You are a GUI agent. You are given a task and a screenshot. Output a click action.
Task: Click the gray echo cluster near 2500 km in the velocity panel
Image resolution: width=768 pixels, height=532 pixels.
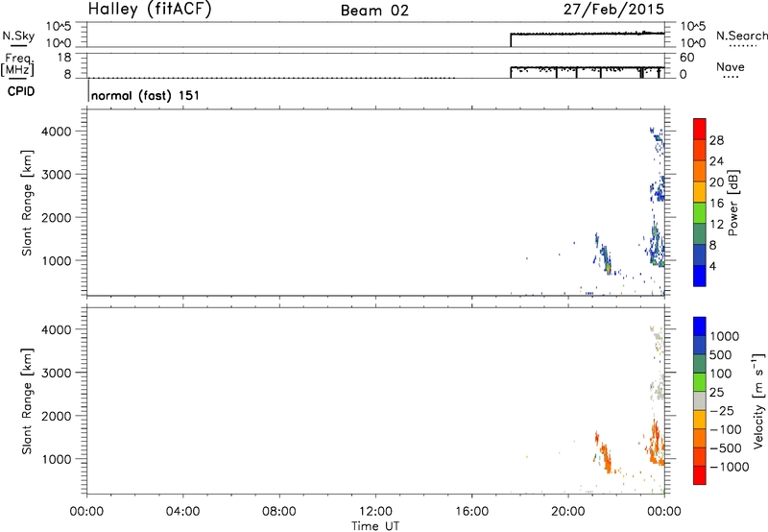pyautogui.click(x=659, y=387)
